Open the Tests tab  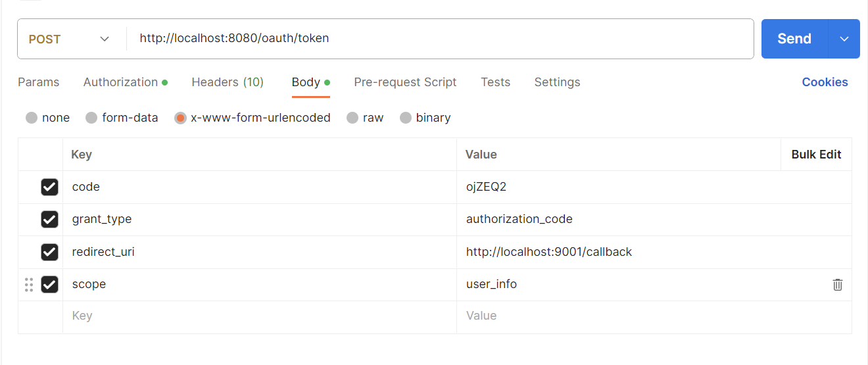(495, 82)
